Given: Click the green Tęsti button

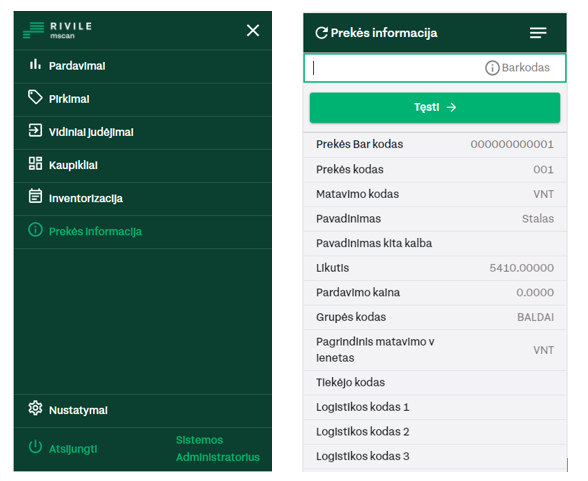Looking at the screenshot, I should pyautogui.click(x=435, y=108).
